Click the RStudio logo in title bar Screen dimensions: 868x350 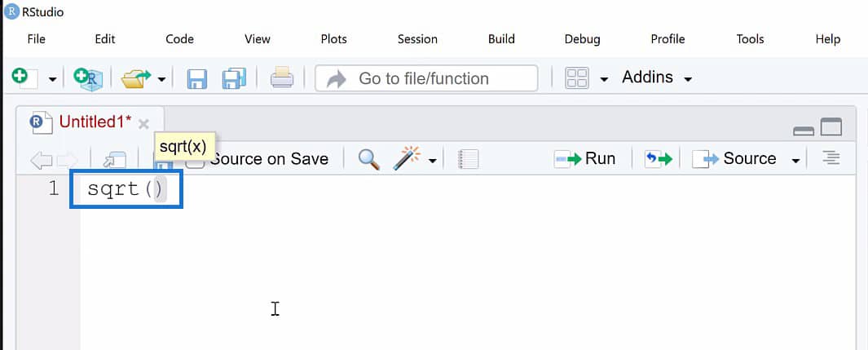11,11
